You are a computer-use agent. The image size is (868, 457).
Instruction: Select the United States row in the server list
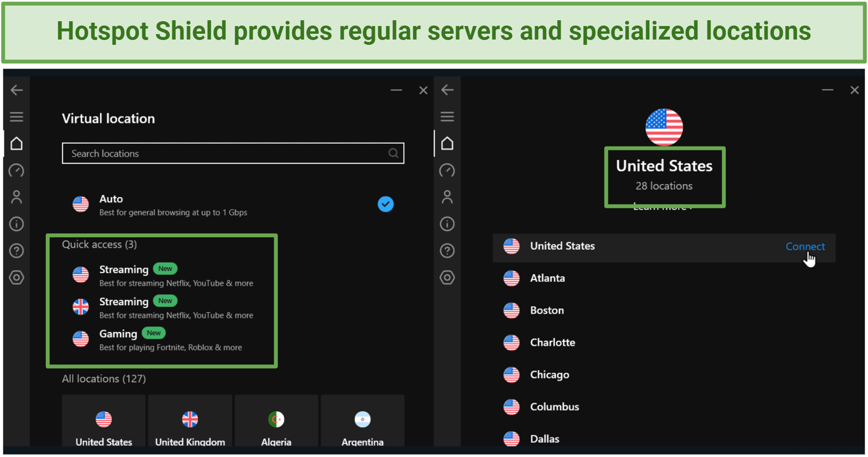point(664,248)
